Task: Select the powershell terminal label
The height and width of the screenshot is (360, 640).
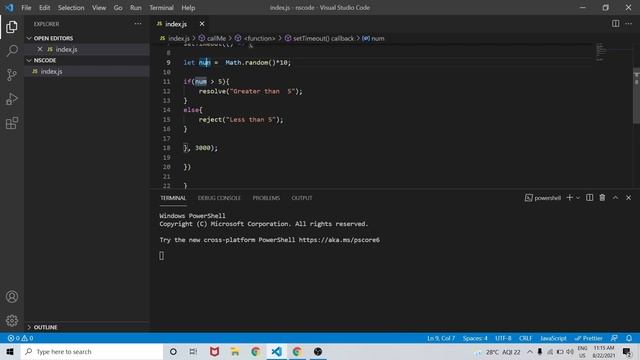Action: tap(543, 198)
